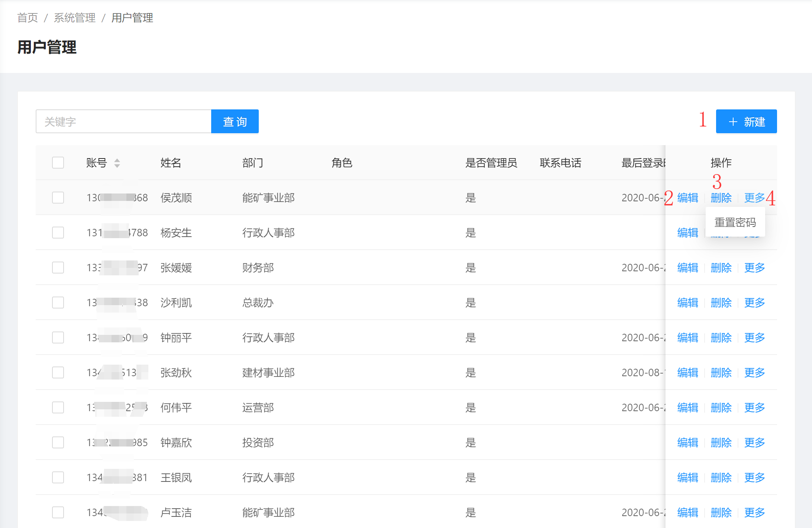
Task: Go to 首页 breadcrumb link
Action: [x=28, y=17]
